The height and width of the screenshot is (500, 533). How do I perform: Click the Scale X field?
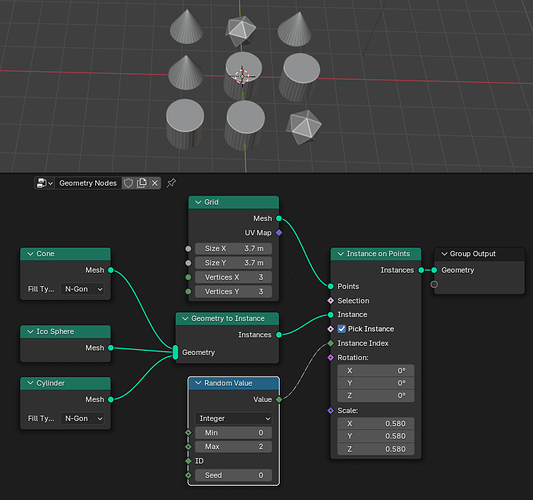376,424
